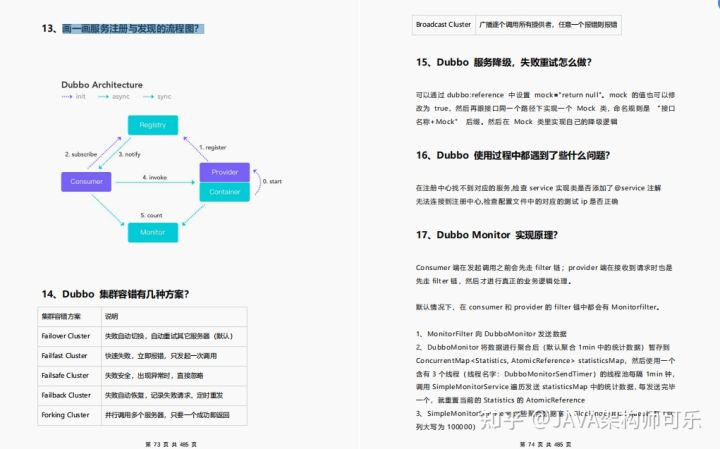
Task: Click the 'Forking Cluster' table cell
Action: point(69,415)
